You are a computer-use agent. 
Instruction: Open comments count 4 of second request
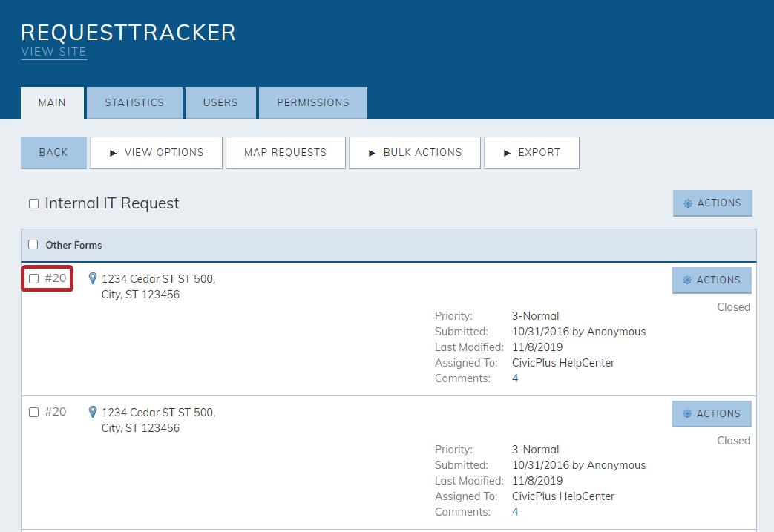[x=515, y=512]
